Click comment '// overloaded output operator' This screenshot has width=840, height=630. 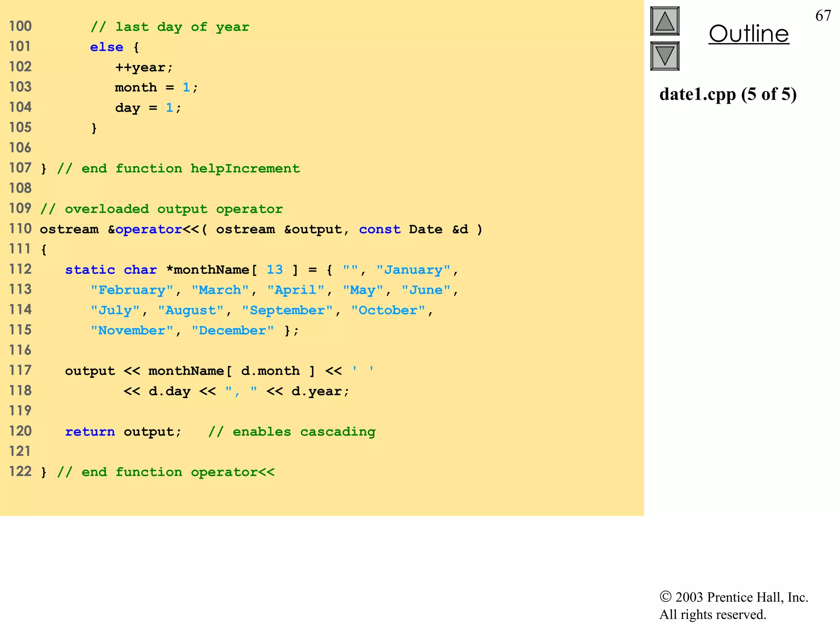click(162, 209)
